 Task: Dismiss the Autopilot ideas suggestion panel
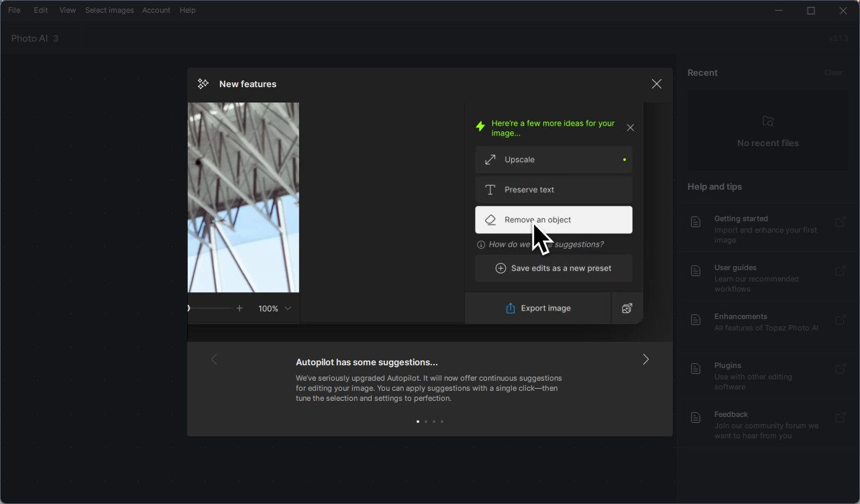630,127
